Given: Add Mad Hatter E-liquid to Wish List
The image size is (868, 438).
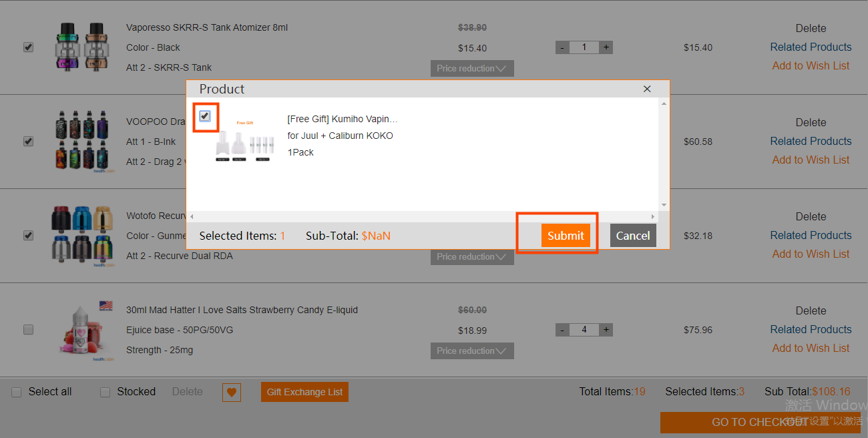Looking at the screenshot, I should pyautogui.click(x=811, y=349).
